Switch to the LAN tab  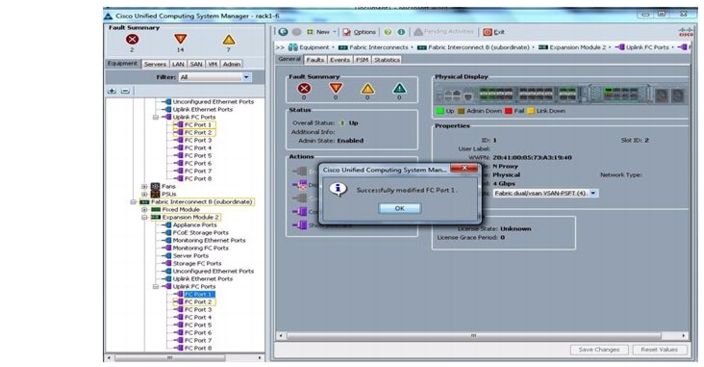click(178, 64)
